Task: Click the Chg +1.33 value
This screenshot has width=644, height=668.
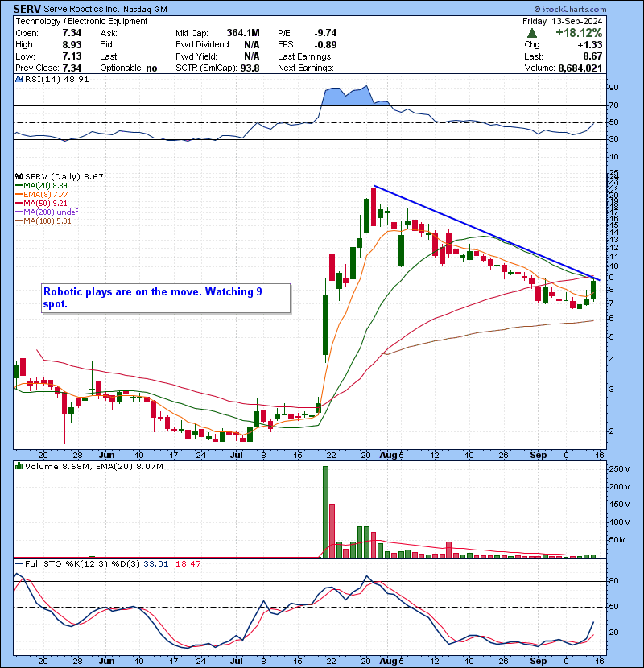Action: click(590, 45)
